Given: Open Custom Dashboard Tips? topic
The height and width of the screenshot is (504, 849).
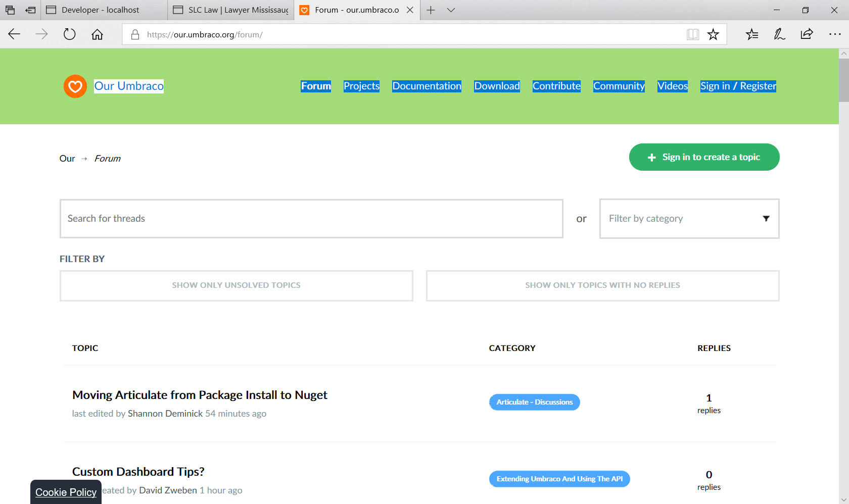Looking at the screenshot, I should pyautogui.click(x=138, y=472).
